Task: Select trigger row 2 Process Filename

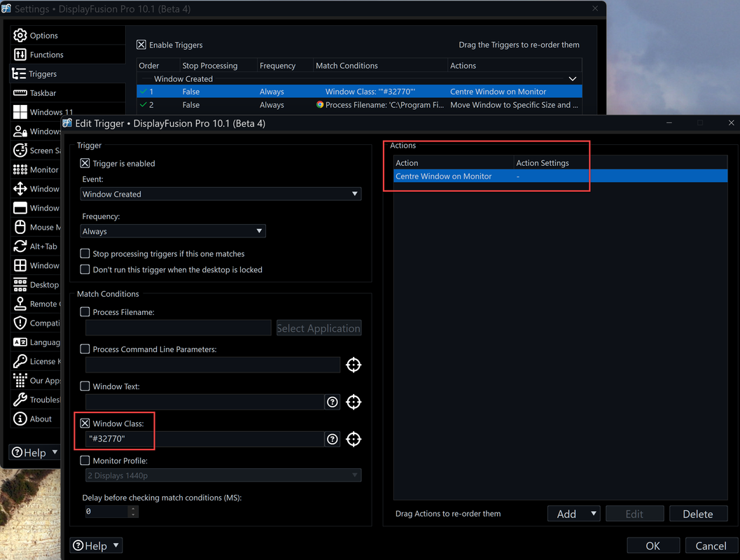Action: (359, 105)
